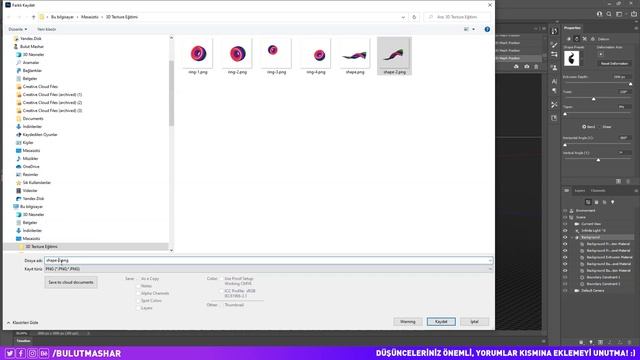Click the İptal button in dialog
The width and height of the screenshot is (640, 360).
pos(474,322)
